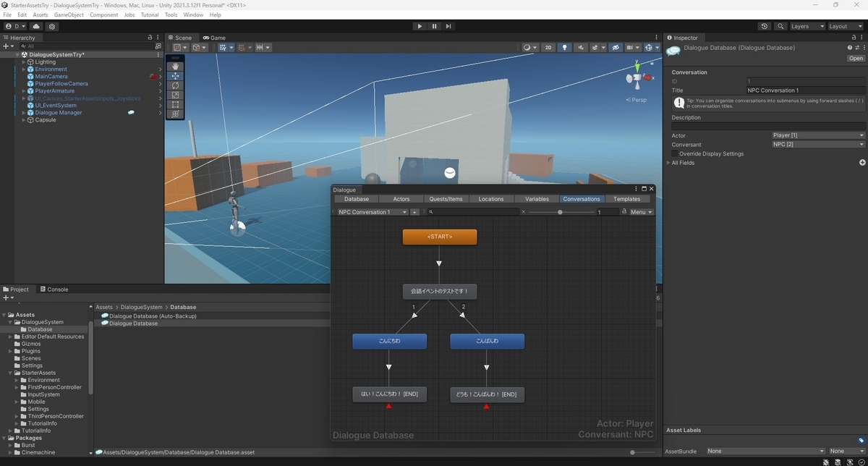Click the + icon to add a new conversation
Viewport: 868px width, 466px height.
414,211
